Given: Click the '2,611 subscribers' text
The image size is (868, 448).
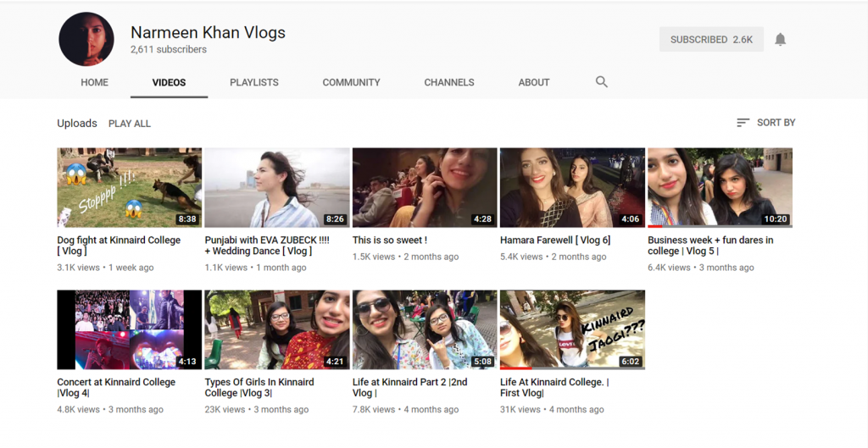Looking at the screenshot, I should [169, 49].
